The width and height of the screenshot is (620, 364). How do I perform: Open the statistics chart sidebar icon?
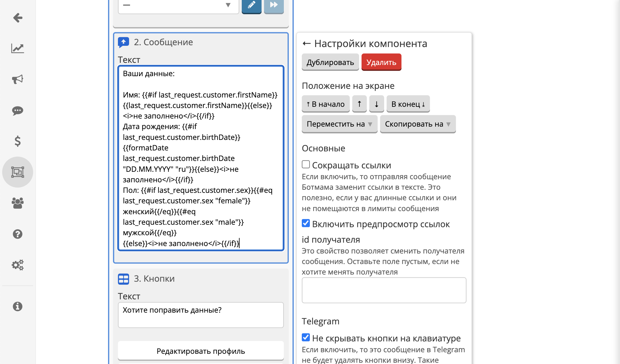pos(18,48)
